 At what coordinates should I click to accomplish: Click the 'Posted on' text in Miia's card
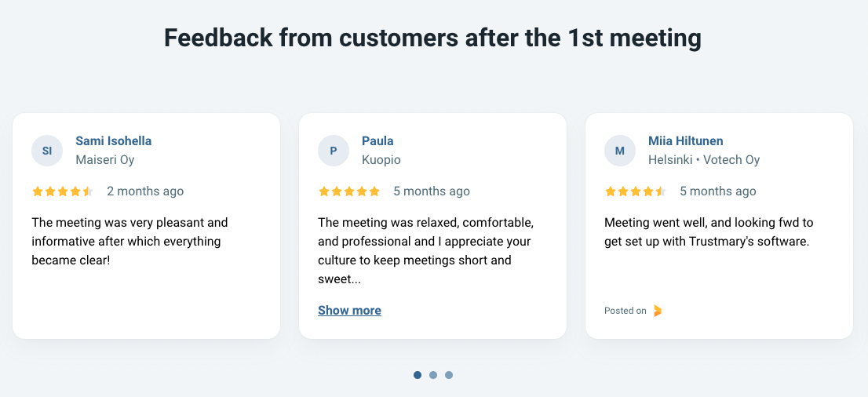point(625,311)
